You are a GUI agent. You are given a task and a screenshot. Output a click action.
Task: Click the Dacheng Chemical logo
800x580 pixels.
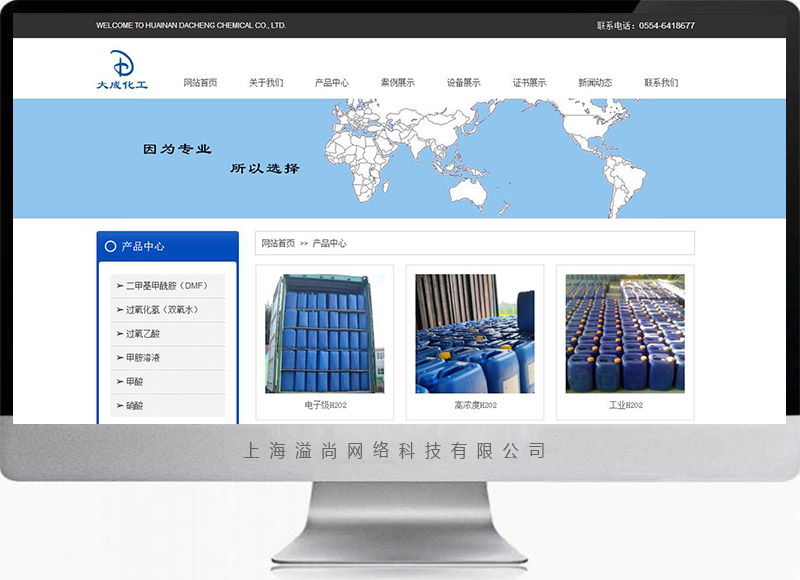coord(122,70)
